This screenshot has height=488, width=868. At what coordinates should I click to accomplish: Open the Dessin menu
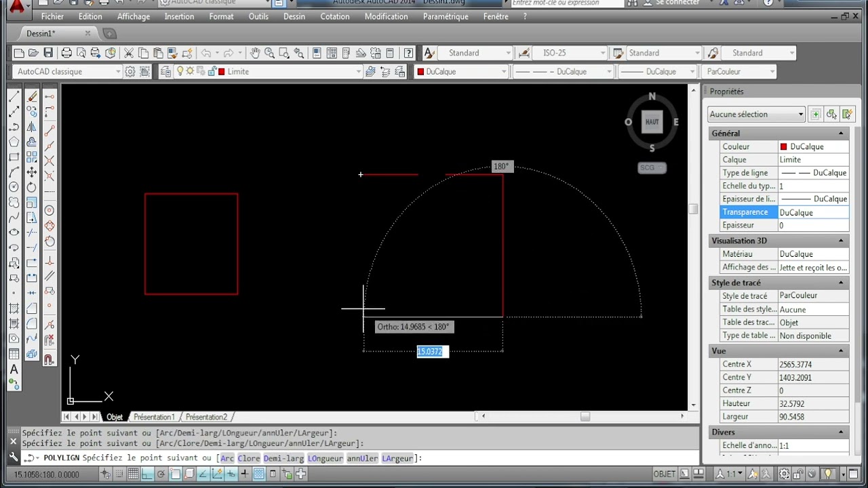point(294,16)
